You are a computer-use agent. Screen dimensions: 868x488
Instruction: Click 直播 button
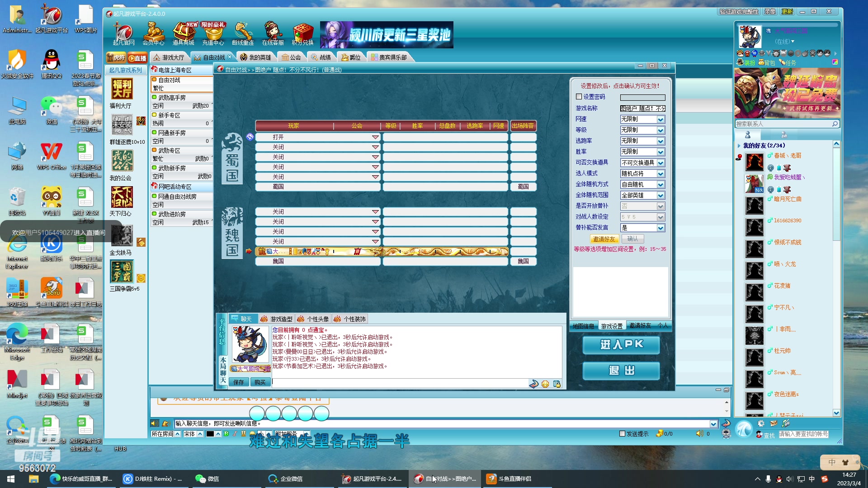(137, 58)
